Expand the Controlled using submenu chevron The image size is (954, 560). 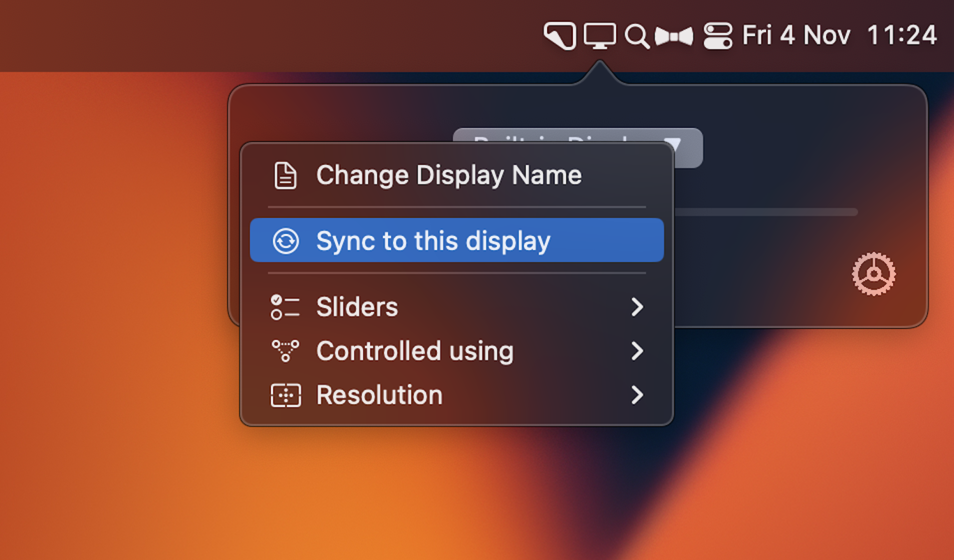[x=637, y=351]
